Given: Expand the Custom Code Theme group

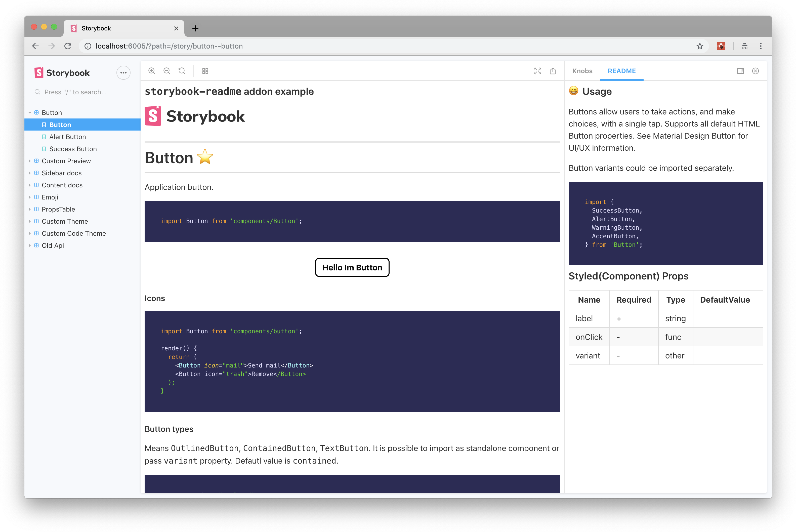Looking at the screenshot, I should (30, 233).
